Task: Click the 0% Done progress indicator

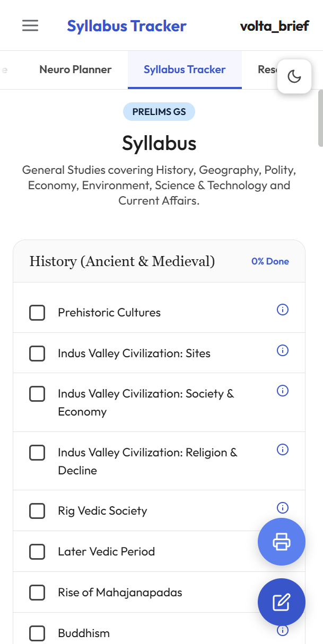Action: pyautogui.click(x=270, y=261)
